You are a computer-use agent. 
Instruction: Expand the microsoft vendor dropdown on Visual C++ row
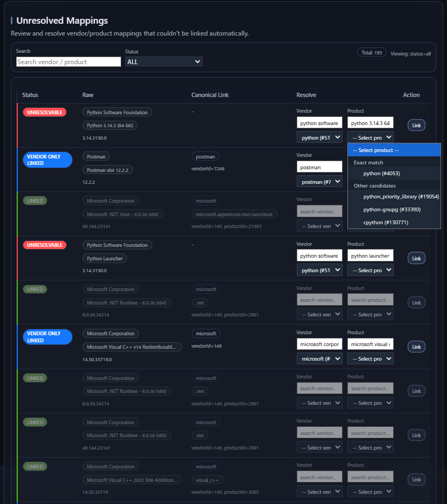pos(319,358)
